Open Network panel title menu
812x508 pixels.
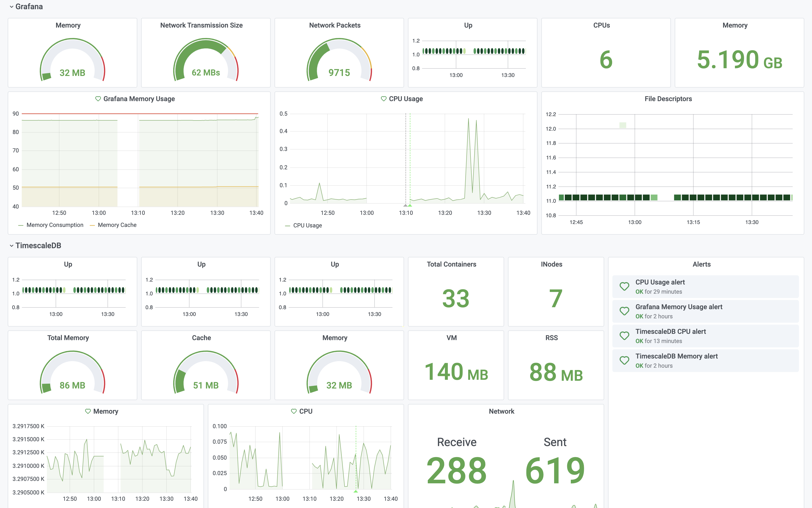coord(501,411)
